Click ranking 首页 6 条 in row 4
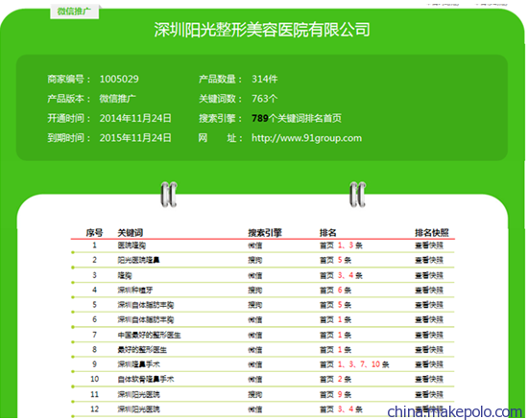The height and width of the screenshot is (420, 527). [x=335, y=291]
